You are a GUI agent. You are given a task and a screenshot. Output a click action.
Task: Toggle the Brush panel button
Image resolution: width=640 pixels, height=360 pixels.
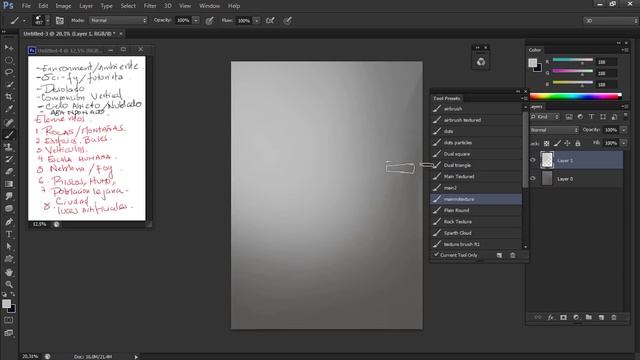(x=60, y=20)
